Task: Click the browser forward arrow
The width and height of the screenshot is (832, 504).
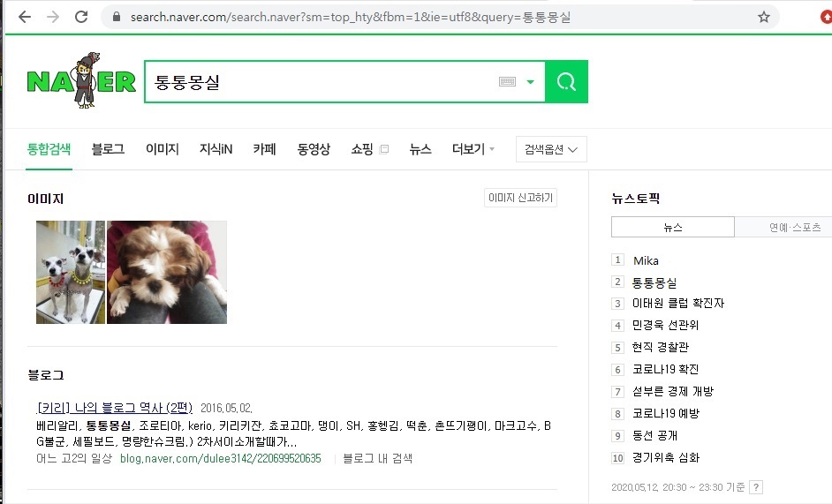Action: [52, 17]
